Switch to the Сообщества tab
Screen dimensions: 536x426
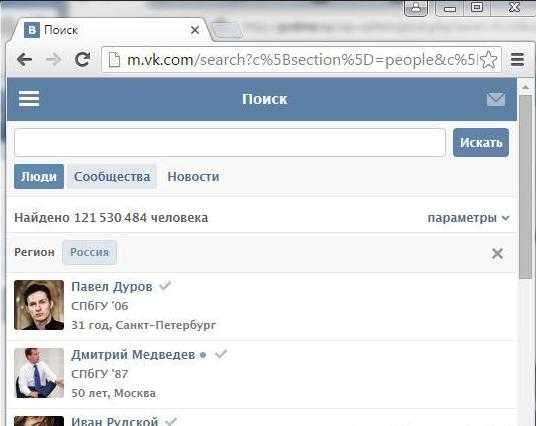pyautogui.click(x=112, y=176)
